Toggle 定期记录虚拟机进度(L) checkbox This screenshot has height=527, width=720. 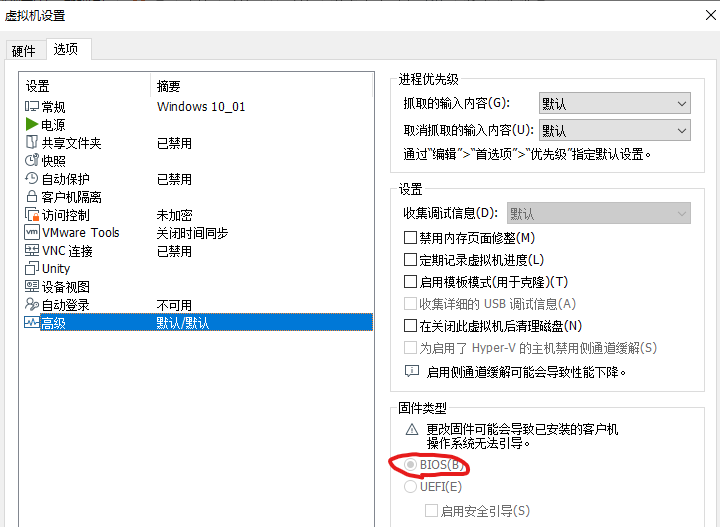click(410, 260)
